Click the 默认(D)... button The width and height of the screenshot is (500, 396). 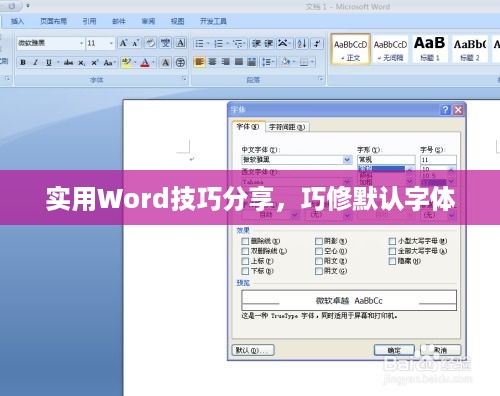pyautogui.click(x=253, y=350)
